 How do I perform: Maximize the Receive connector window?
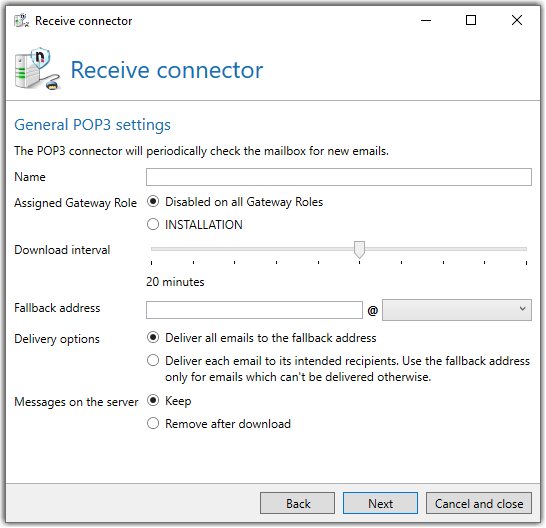pyautogui.click(x=471, y=21)
